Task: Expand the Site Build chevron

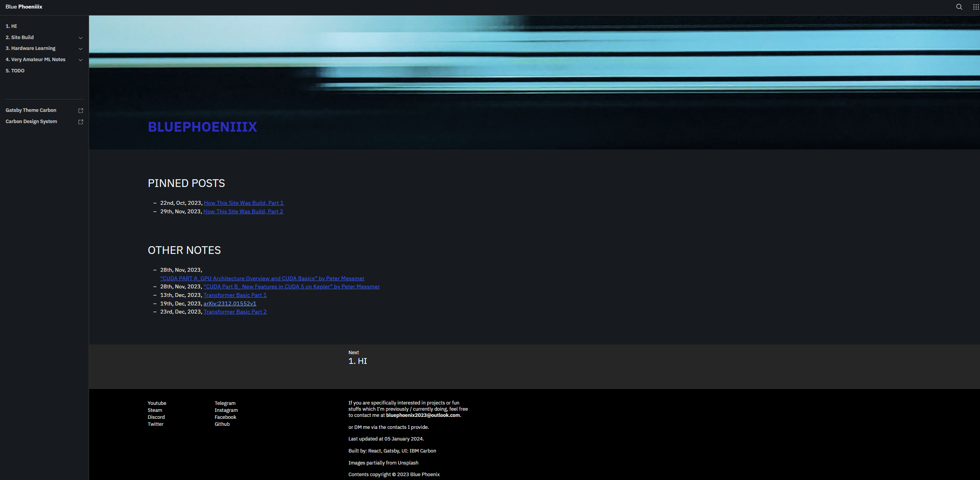Action: point(81,38)
